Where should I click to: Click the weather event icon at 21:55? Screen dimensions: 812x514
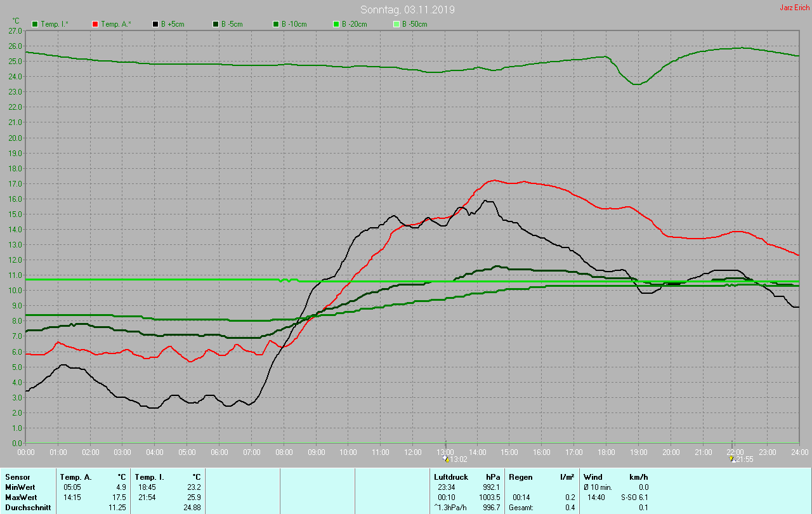click(x=732, y=458)
